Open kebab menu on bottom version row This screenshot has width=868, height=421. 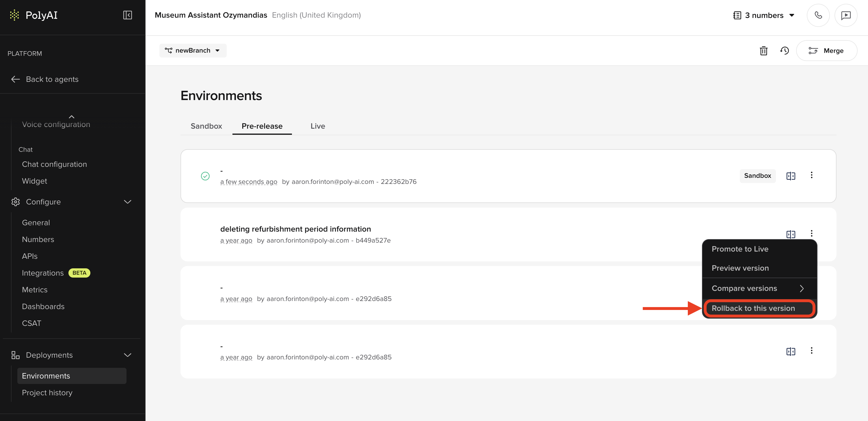coord(811,350)
